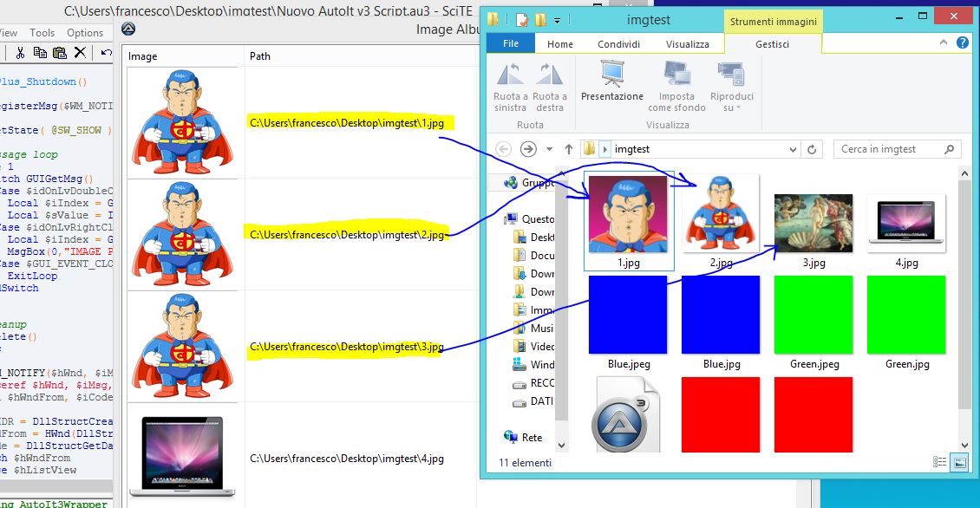Screen dimensions: 980x508
Task: Rotate image left with Ruota a sinistra
Action: (x=511, y=88)
